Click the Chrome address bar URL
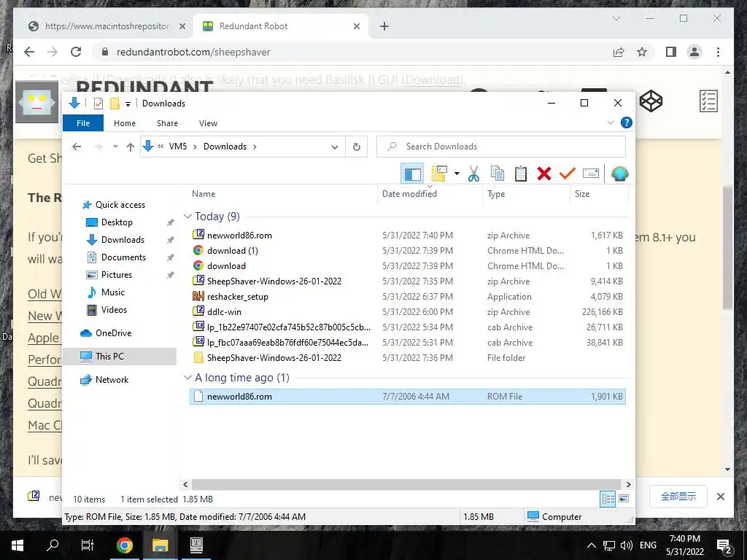747x560 pixels. (x=193, y=52)
